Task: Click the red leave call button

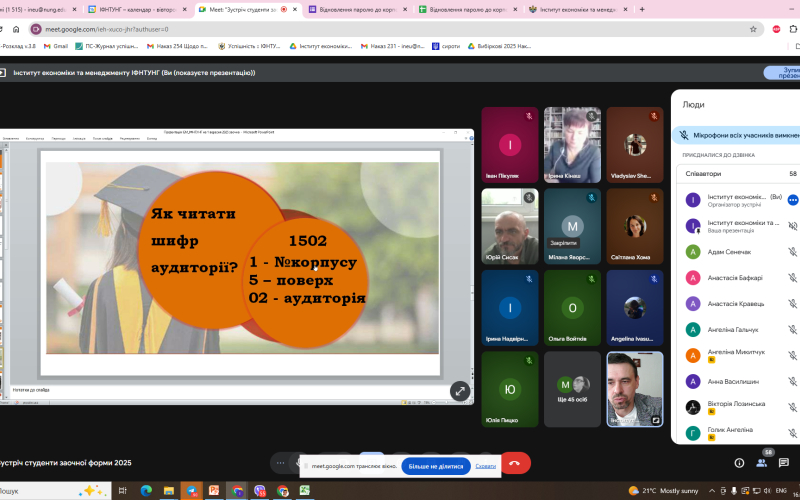Action: click(x=515, y=463)
